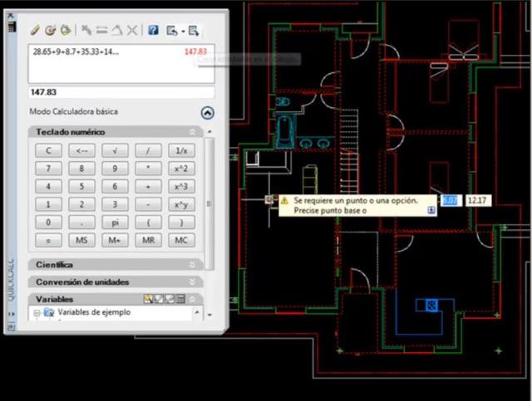Click the decimal point key
The image size is (532, 401).
point(81,223)
